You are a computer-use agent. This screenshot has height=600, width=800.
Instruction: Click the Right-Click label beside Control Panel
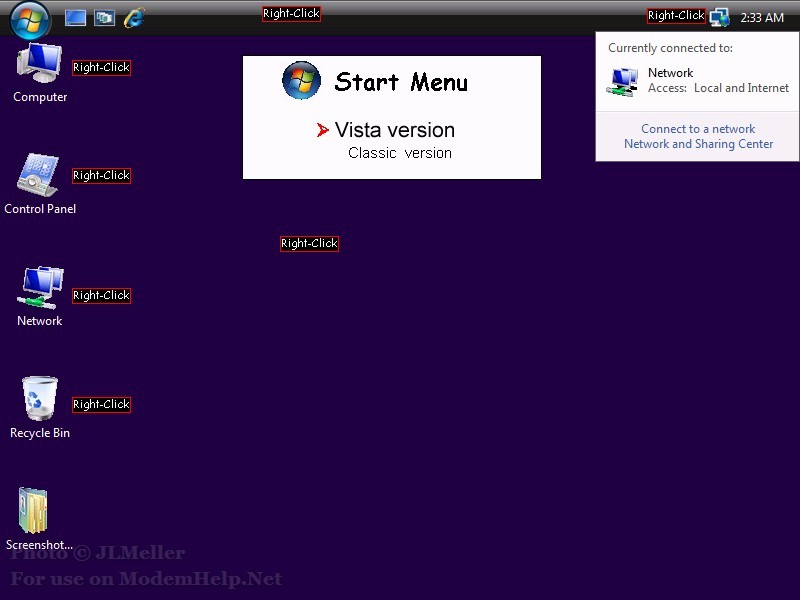pos(102,176)
